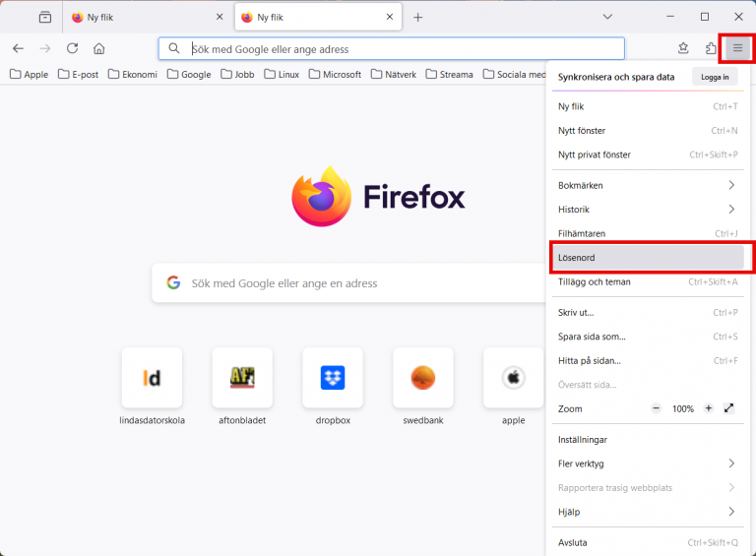Click the hamburger application menu icon

click(737, 48)
